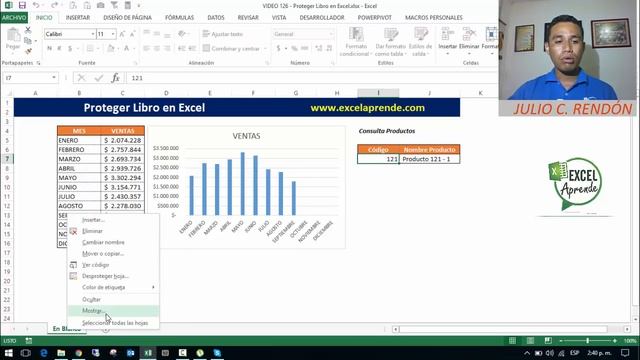Open the font size dropdown

click(113, 34)
